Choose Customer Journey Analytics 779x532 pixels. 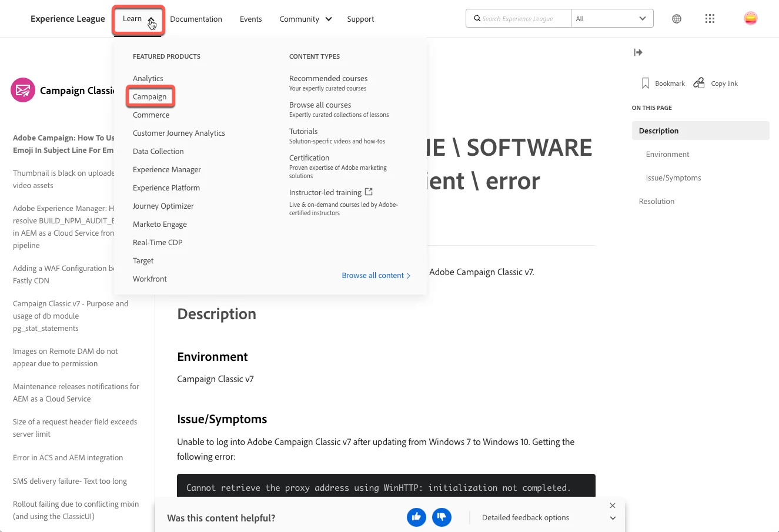pos(179,133)
